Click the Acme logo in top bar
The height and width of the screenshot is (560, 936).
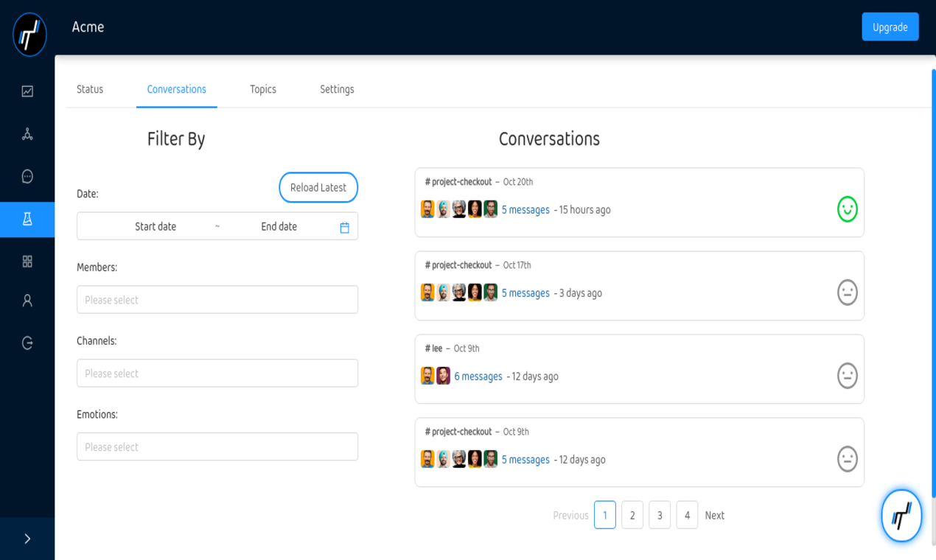(x=29, y=34)
